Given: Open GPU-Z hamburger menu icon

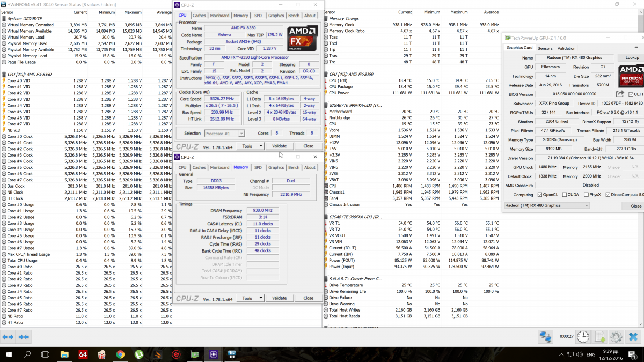Looking at the screenshot, I should click(636, 48).
